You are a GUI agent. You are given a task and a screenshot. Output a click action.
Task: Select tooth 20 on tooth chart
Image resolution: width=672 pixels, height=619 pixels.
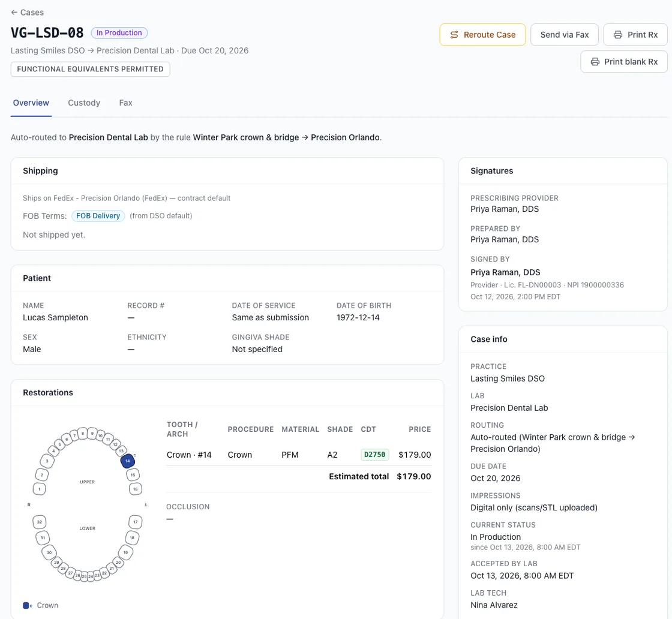point(118,562)
